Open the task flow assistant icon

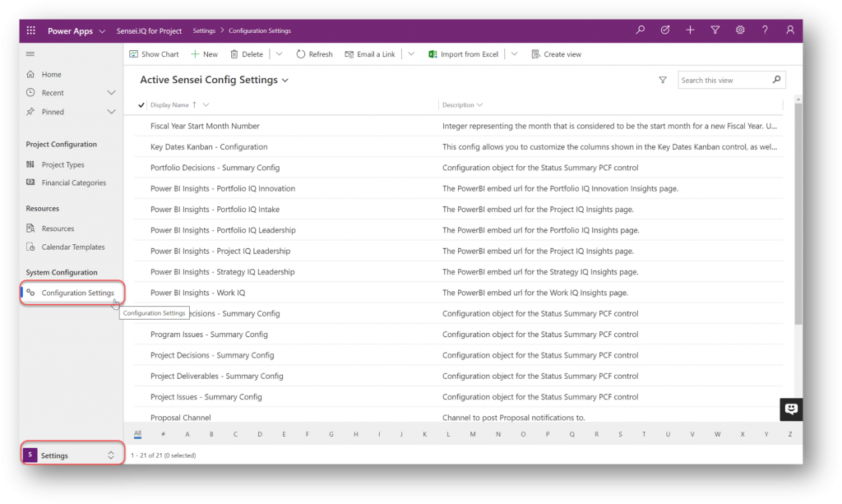(664, 30)
